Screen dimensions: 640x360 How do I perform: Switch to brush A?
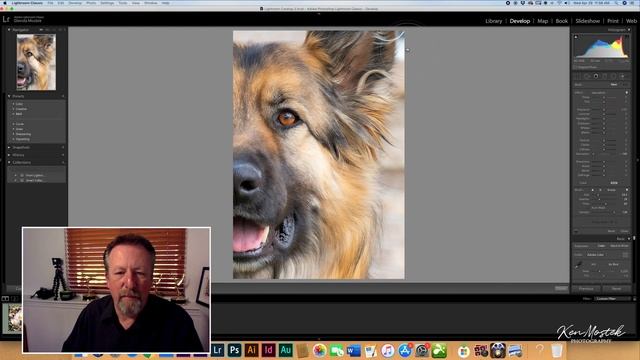(x=593, y=190)
